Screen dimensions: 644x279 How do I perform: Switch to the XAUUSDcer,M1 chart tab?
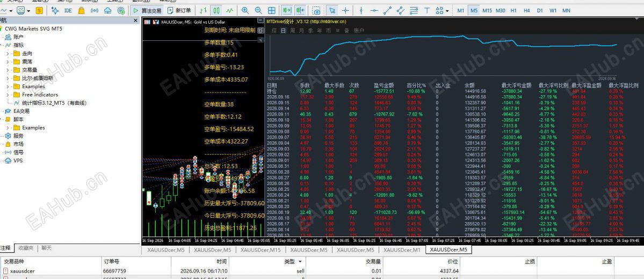point(402,249)
